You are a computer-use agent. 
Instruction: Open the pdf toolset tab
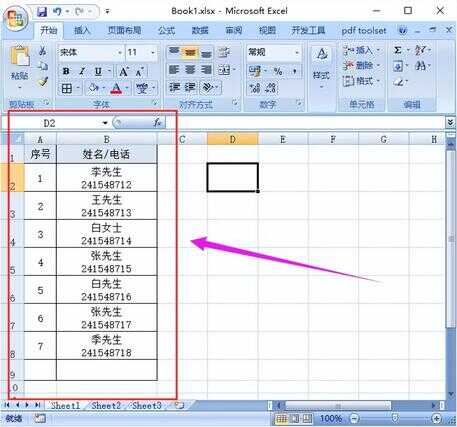coord(364,31)
